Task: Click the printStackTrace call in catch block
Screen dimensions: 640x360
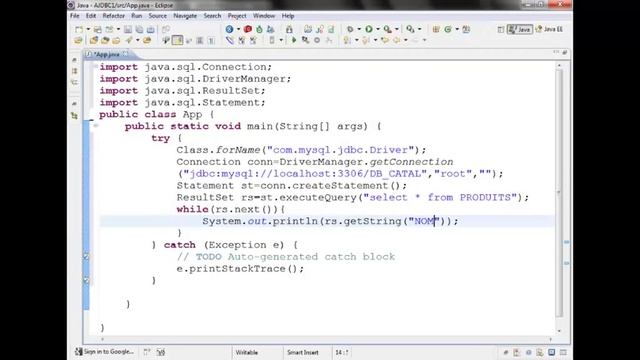Action: click(237, 269)
